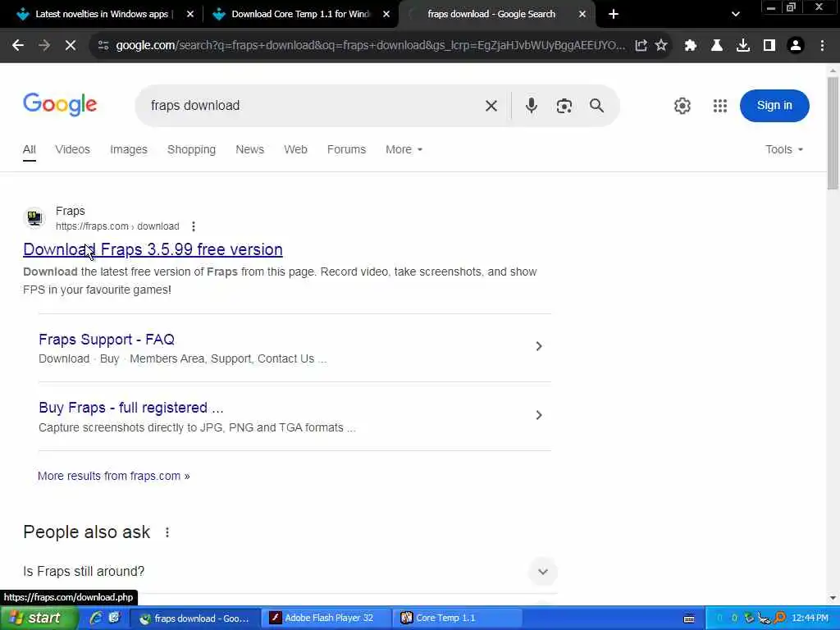
Task: Select the Web search filter
Action: click(295, 149)
